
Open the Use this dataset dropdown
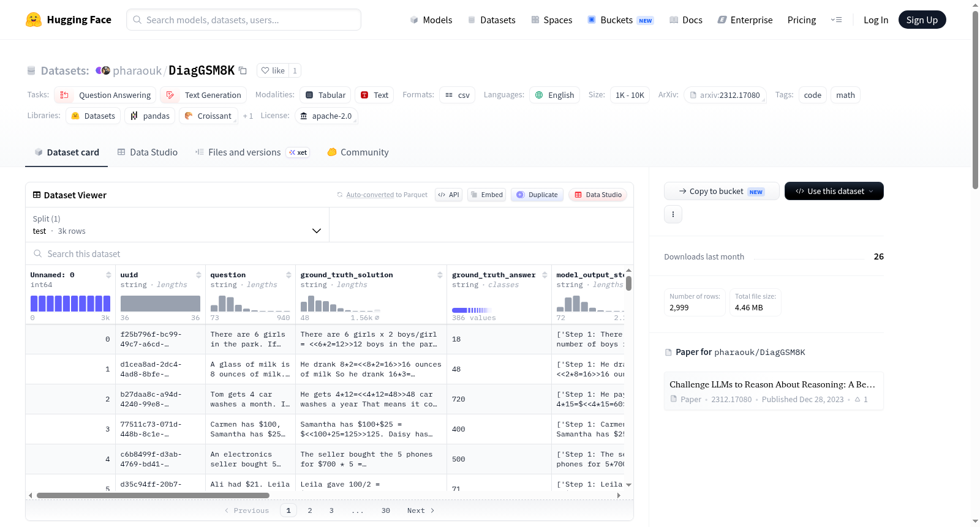click(x=834, y=191)
